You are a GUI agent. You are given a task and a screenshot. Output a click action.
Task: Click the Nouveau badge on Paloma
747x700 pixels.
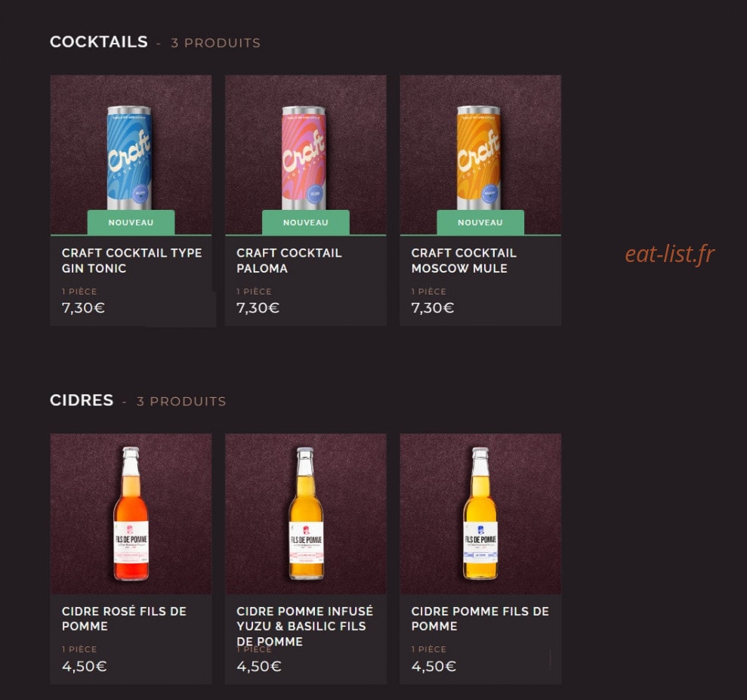coord(305,222)
